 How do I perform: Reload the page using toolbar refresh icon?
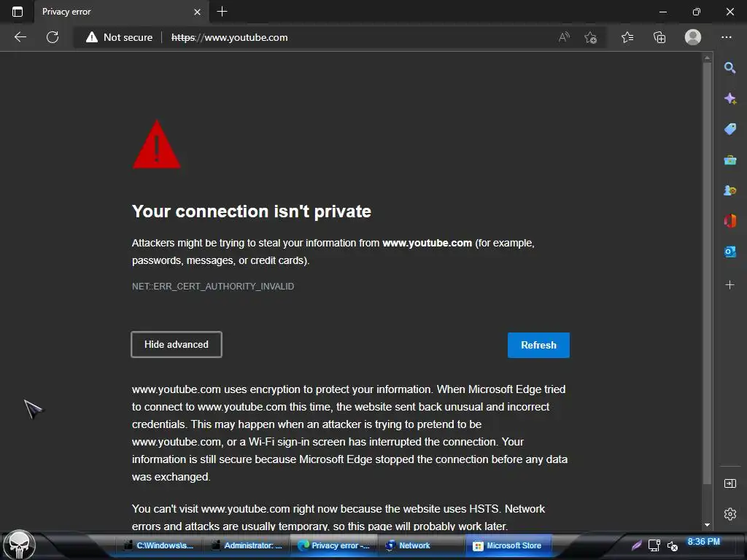coord(53,37)
